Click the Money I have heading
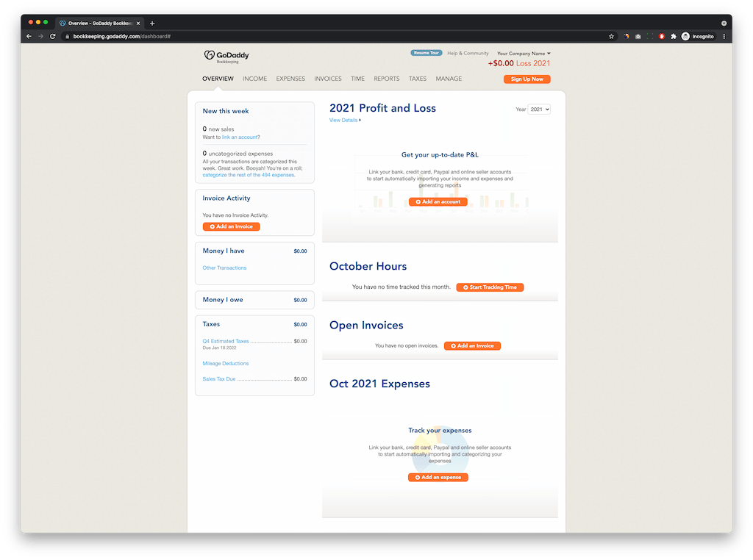The width and height of the screenshot is (753, 560). 224,251
